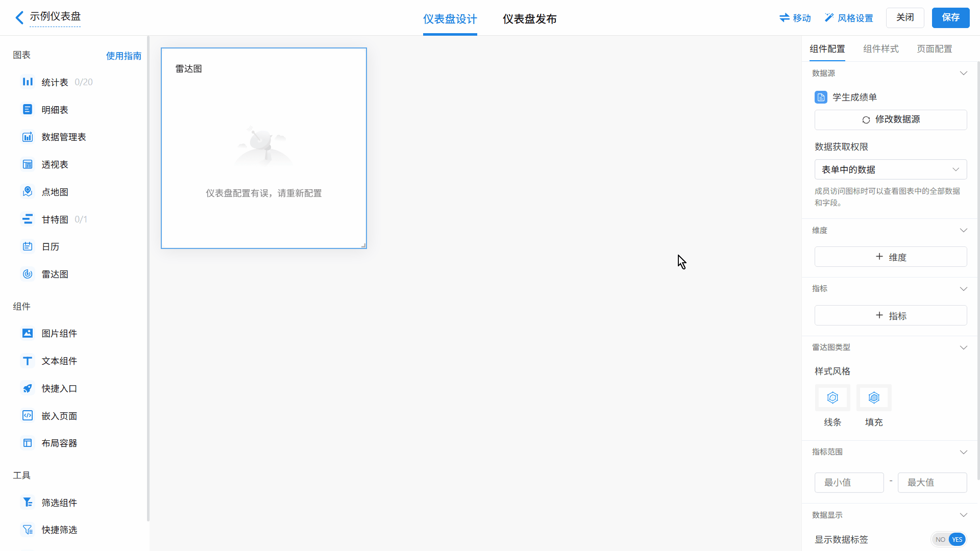Select the 点地图 map icon
Image resolution: width=980 pixels, height=551 pixels.
click(x=28, y=192)
